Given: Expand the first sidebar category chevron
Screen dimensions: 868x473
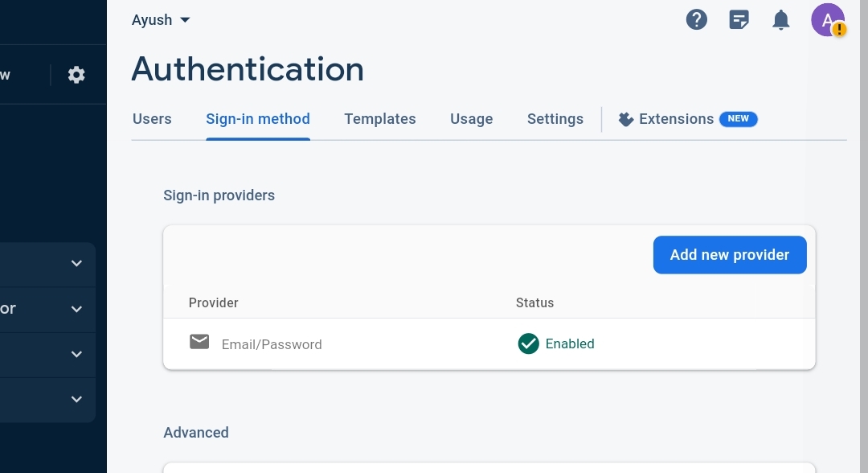Looking at the screenshot, I should pyautogui.click(x=76, y=264).
